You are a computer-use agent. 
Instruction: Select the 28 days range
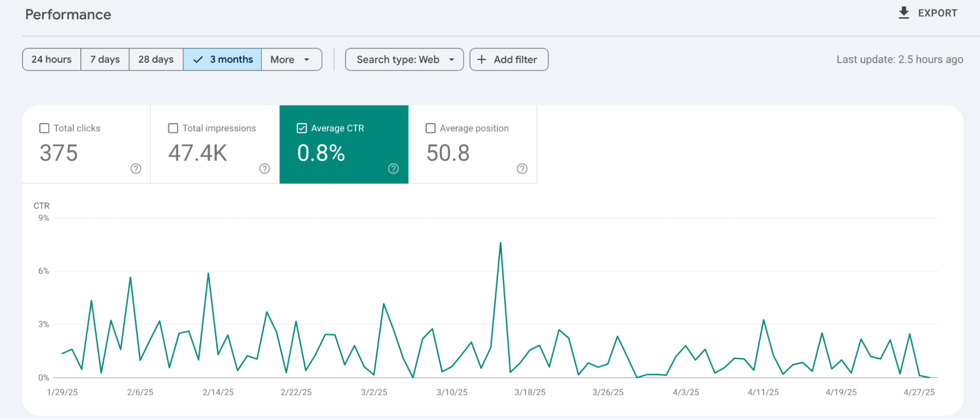[x=156, y=59]
